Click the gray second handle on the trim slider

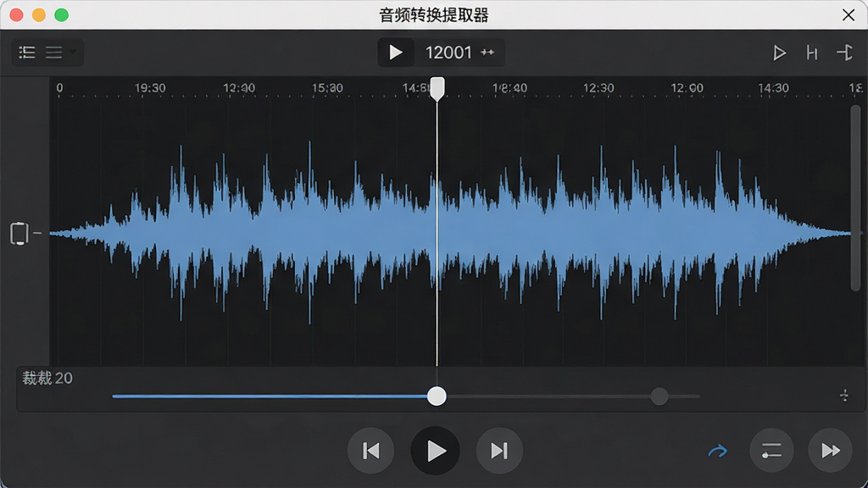coord(659,396)
